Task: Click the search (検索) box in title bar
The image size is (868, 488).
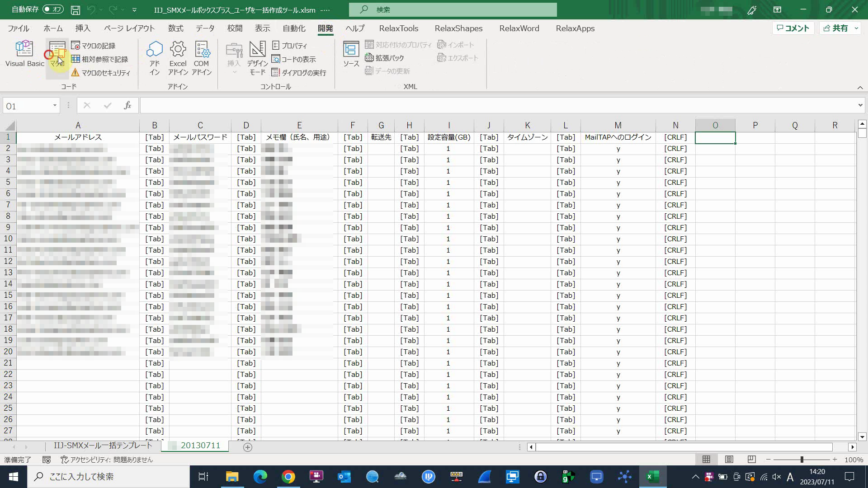Action: click(453, 9)
